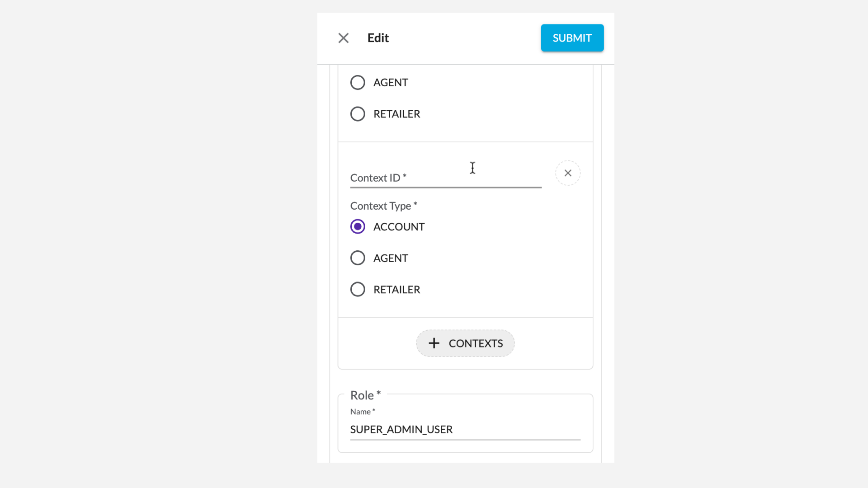
Task: Click the Edit title in the header
Action: pos(378,38)
